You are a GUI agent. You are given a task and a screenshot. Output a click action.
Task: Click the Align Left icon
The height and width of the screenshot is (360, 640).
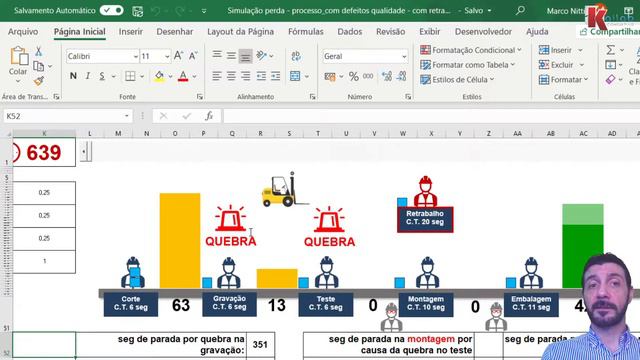point(217,76)
